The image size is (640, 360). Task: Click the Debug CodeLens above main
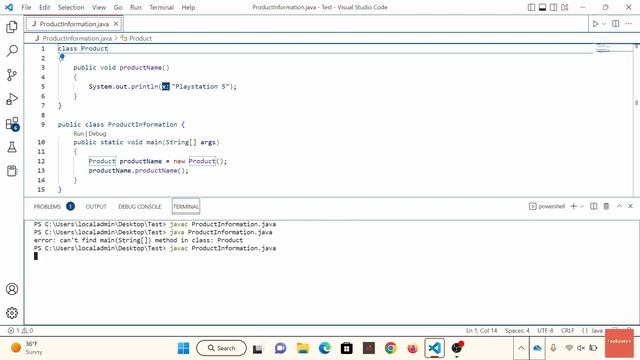(x=97, y=133)
